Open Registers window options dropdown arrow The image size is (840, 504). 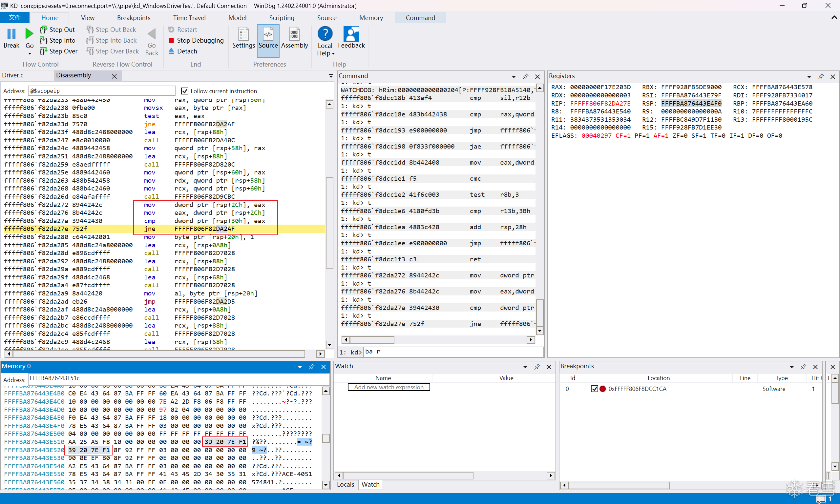pos(809,76)
